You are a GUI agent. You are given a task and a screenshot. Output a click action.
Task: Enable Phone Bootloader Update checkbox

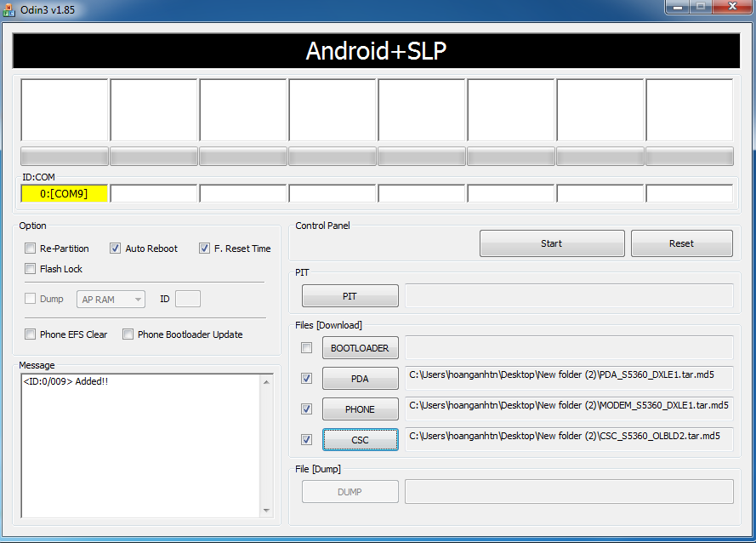point(128,334)
